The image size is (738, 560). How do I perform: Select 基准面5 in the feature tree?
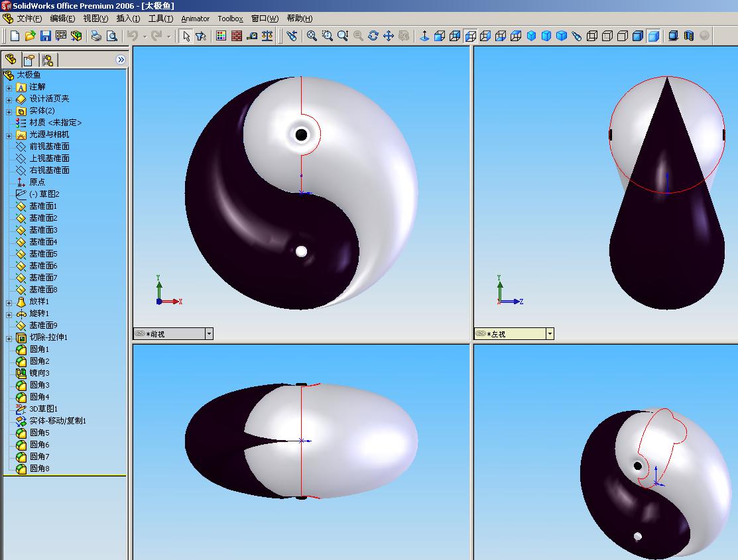click(x=43, y=254)
